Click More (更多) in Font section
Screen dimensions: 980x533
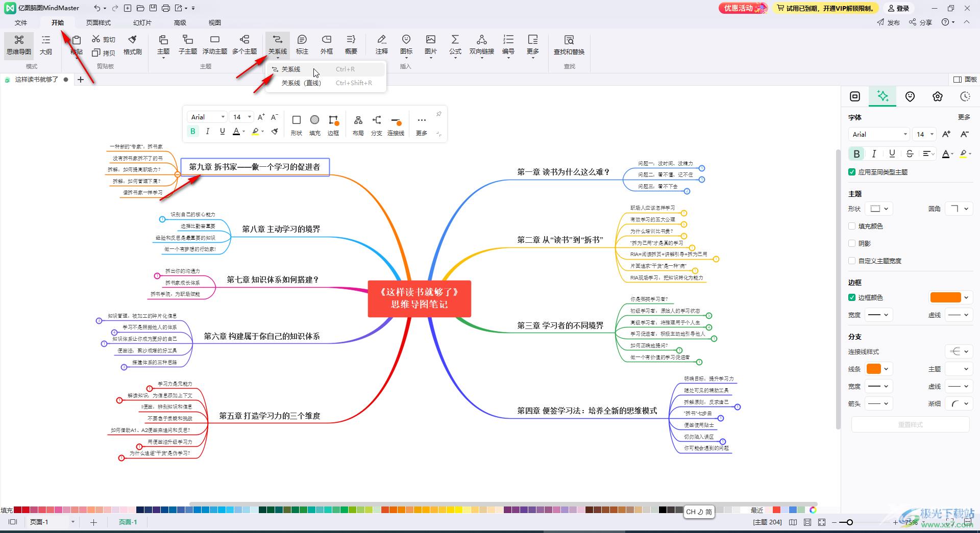click(964, 117)
